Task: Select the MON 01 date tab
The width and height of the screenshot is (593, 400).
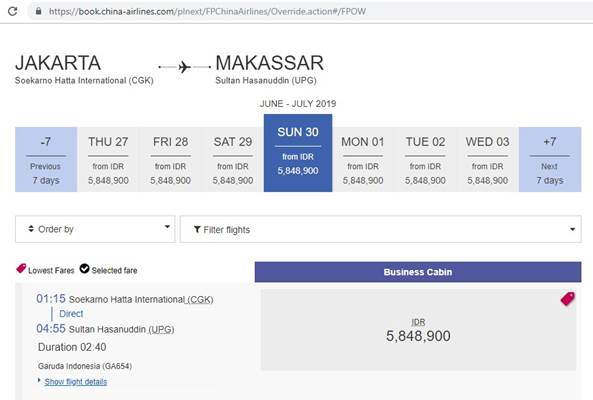Action: [363, 160]
